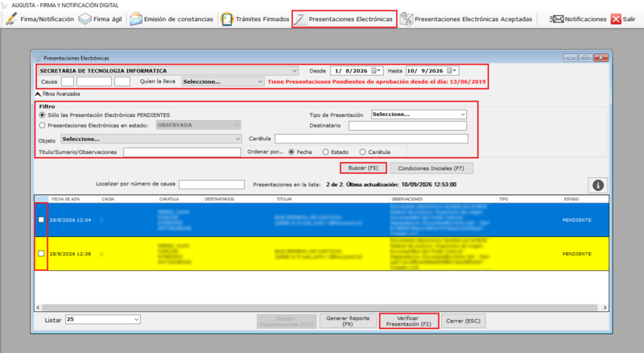This screenshot has width=644, height=353.
Task: Open Firma ágil tool
Action: tap(100, 19)
